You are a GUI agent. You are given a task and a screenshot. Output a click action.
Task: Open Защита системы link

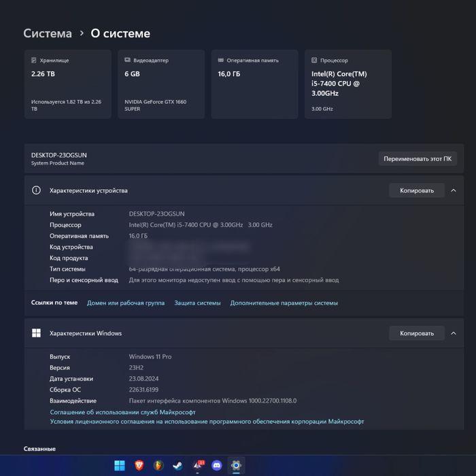197,303
